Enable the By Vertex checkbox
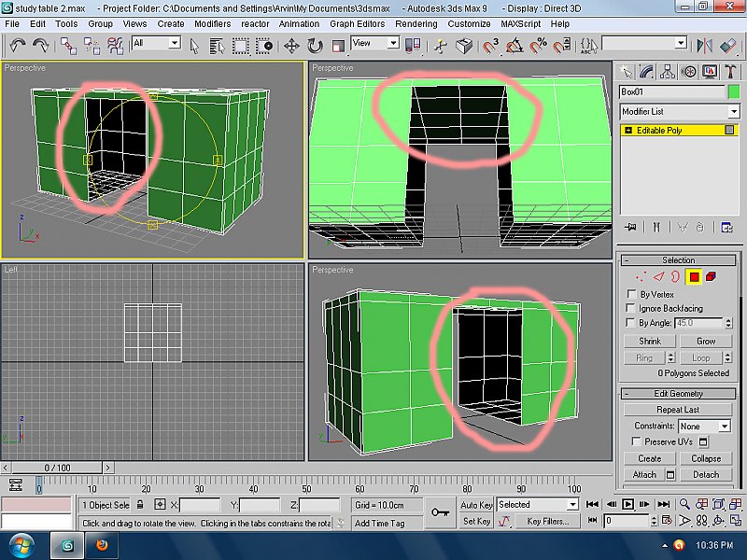Viewport: 747px width, 560px height. click(x=633, y=295)
